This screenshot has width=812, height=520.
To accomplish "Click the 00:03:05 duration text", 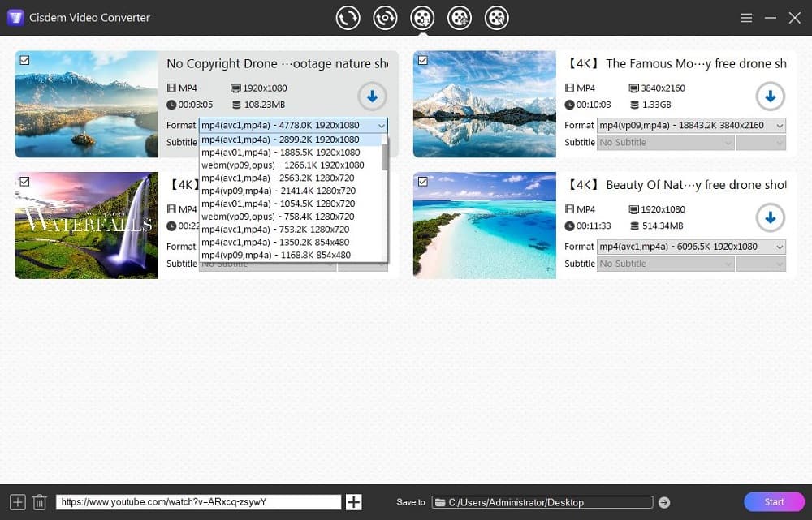I will click(195, 105).
